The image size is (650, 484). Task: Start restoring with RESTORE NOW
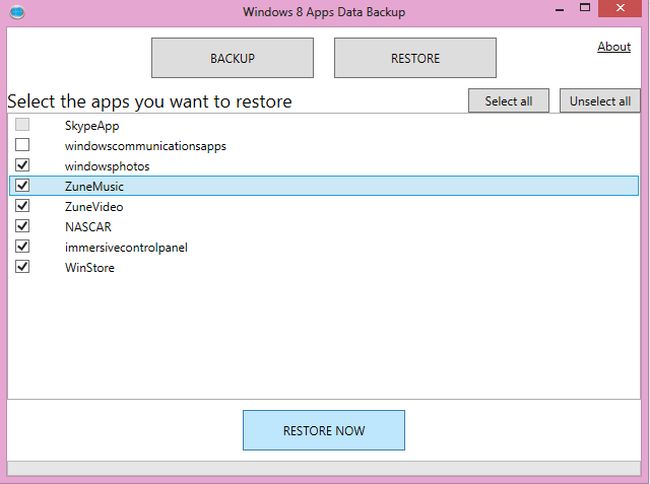[x=324, y=430]
